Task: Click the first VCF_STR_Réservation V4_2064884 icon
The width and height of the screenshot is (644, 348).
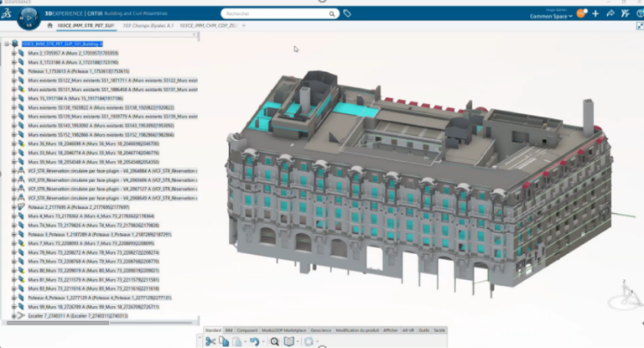Action: pyautogui.click(x=21, y=170)
